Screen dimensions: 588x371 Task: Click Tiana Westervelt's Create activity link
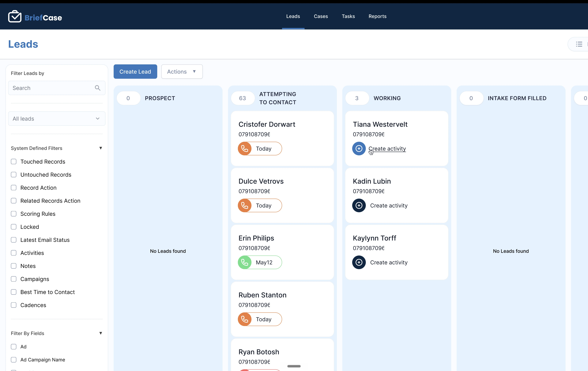387,149
